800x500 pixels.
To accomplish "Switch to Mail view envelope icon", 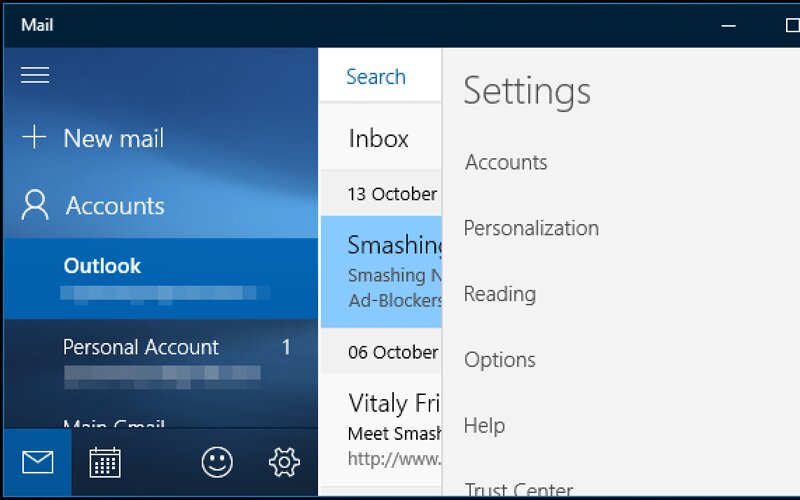I will 38,462.
